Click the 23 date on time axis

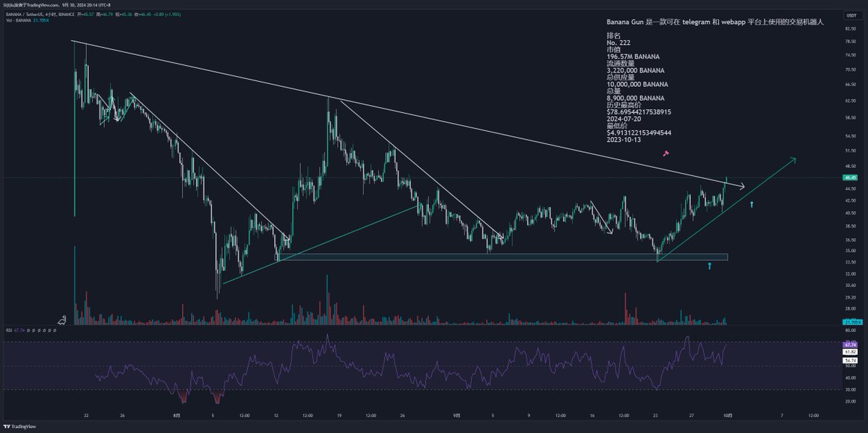tap(656, 416)
